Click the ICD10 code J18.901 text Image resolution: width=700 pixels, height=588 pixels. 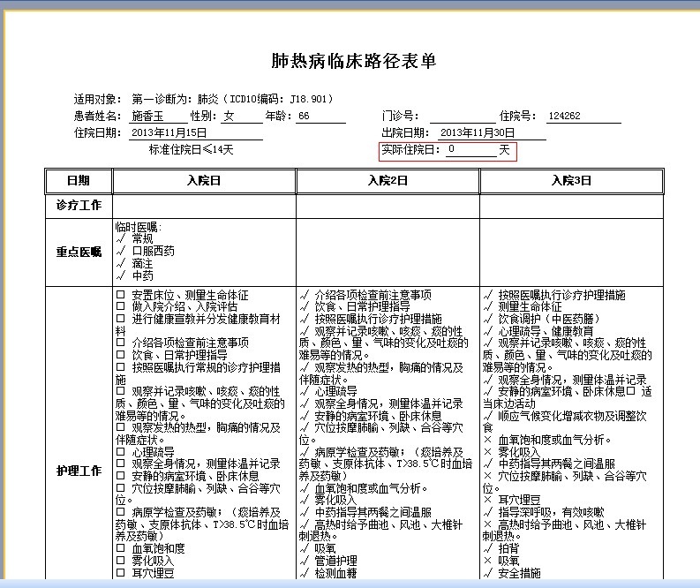(308, 99)
